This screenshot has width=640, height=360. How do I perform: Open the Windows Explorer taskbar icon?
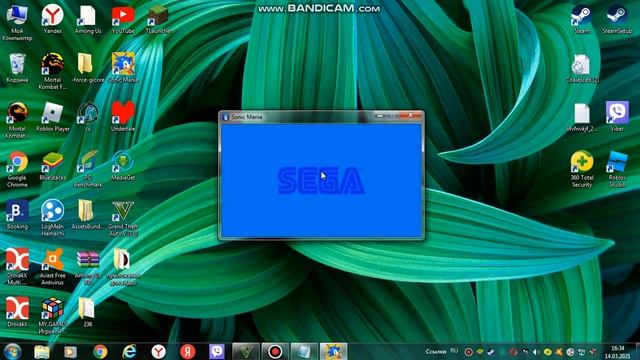[42, 351]
